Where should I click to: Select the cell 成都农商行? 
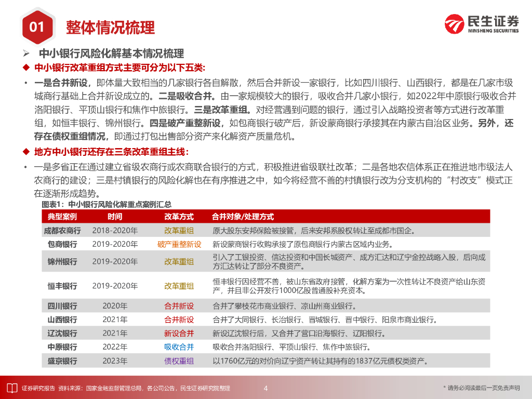pos(62,231)
